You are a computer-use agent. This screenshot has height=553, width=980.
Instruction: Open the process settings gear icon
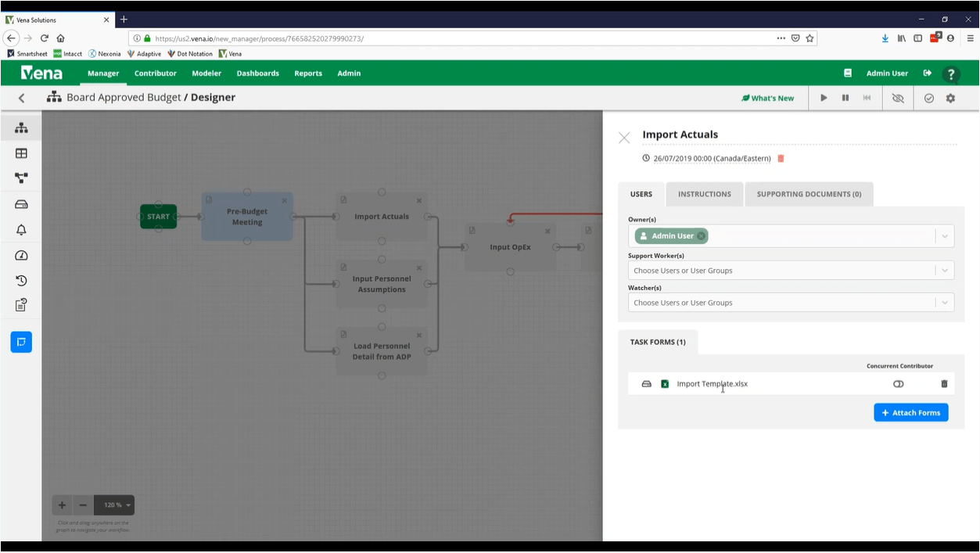click(950, 99)
